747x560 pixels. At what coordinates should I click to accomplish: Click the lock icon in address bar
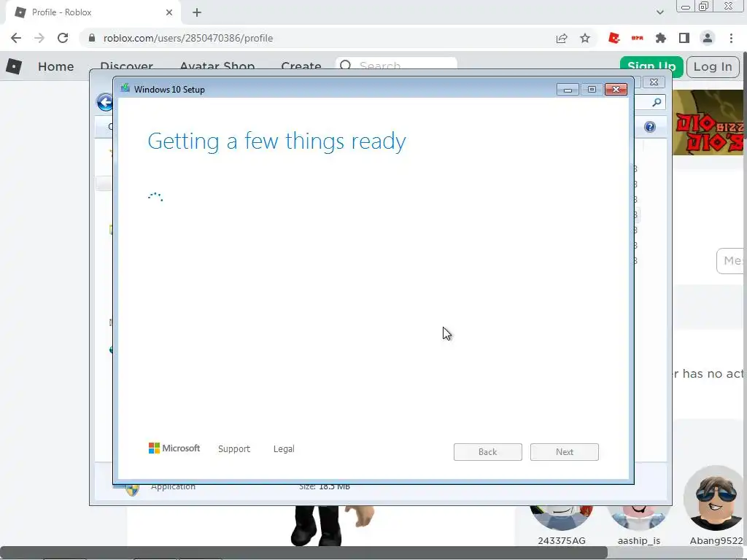(92, 38)
